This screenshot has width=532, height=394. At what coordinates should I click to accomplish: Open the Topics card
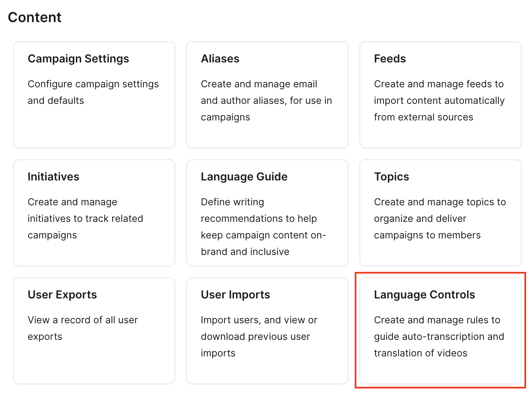pyautogui.click(x=441, y=213)
